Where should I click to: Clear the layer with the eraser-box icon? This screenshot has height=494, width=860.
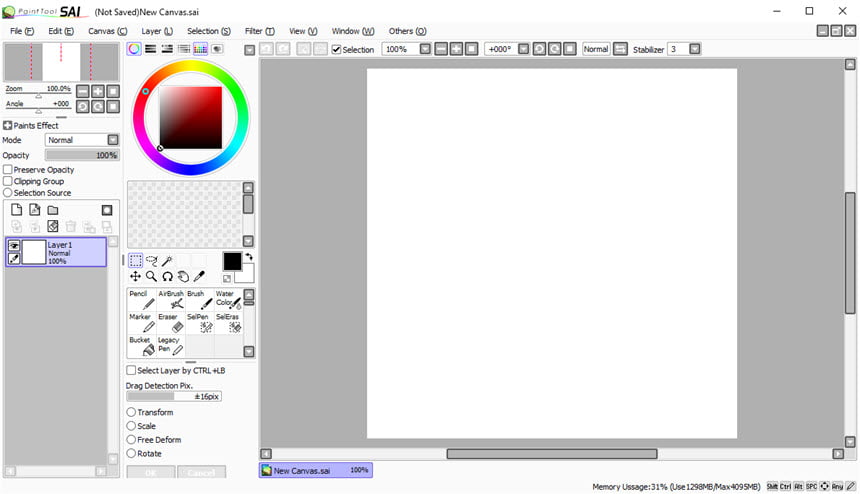53,226
